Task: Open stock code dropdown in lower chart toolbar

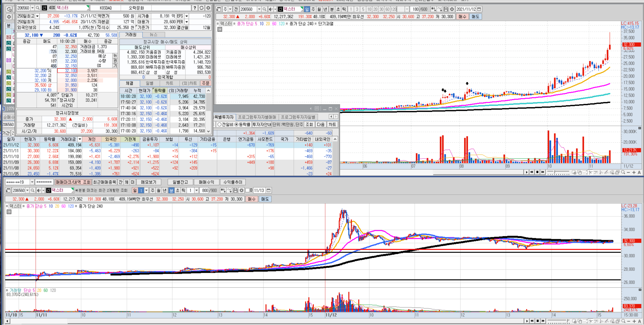Action: (x=27, y=190)
